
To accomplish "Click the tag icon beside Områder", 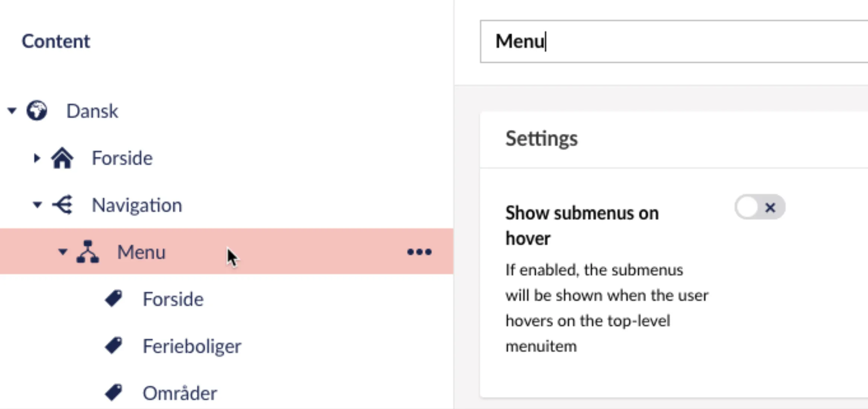I will click(114, 393).
